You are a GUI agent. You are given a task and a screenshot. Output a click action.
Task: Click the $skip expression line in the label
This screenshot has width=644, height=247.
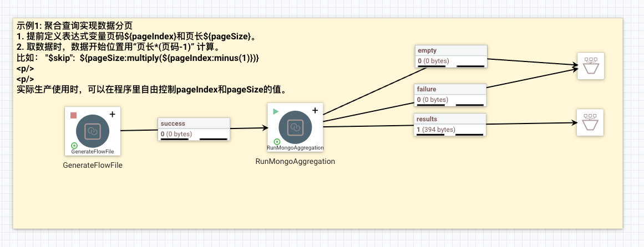[x=138, y=58]
